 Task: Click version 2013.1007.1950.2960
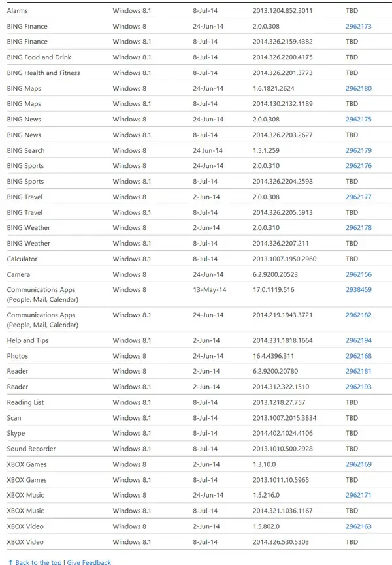[285, 259]
